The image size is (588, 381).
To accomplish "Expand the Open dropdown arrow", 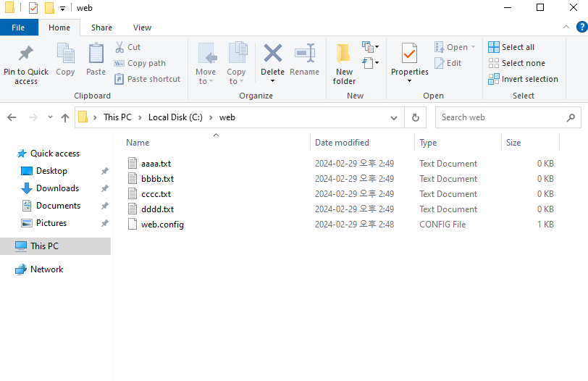I will tap(474, 47).
